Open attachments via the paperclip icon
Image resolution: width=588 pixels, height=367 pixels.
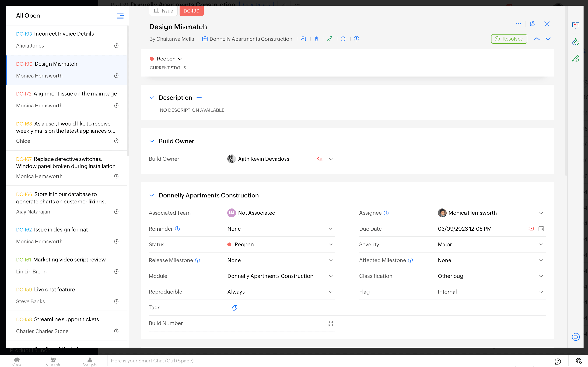(x=316, y=39)
